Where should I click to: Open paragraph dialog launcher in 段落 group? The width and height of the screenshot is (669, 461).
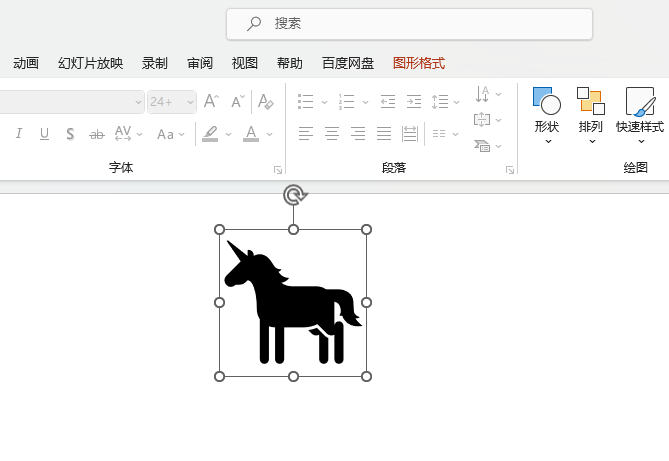pyautogui.click(x=510, y=170)
